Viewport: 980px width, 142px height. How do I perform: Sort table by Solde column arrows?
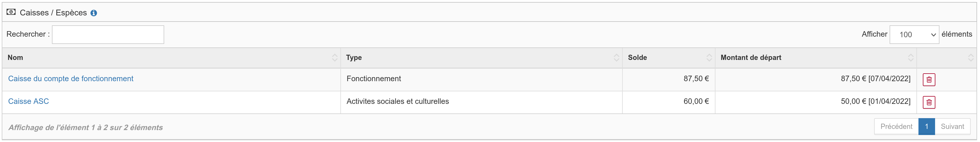pyautogui.click(x=709, y=58)
